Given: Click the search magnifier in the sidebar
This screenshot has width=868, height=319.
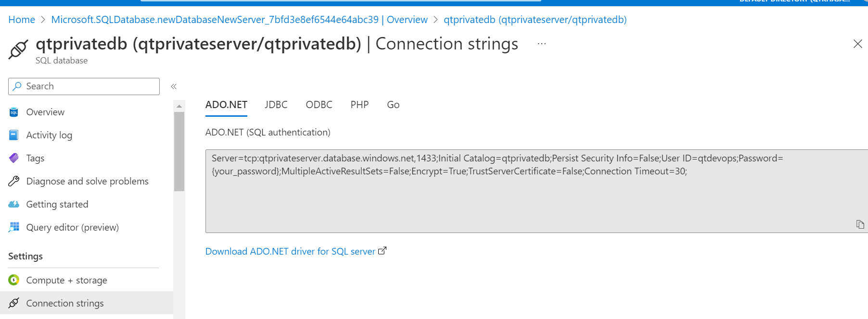Looking at the screenshot, I should point(17,86).
